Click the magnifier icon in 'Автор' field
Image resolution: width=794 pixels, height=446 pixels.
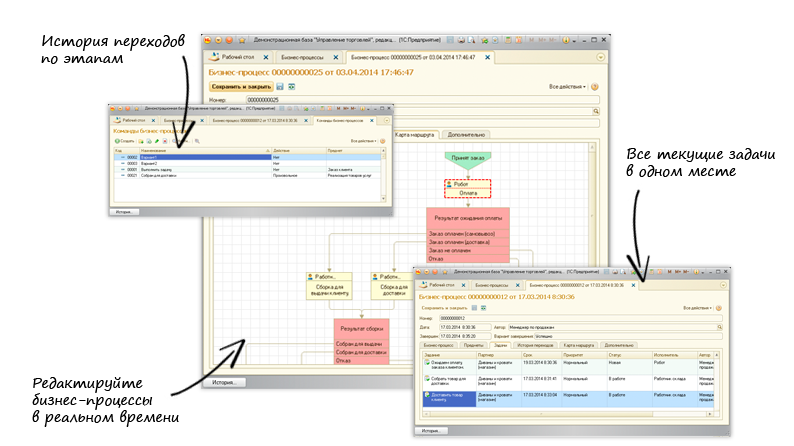click(719, 326)
